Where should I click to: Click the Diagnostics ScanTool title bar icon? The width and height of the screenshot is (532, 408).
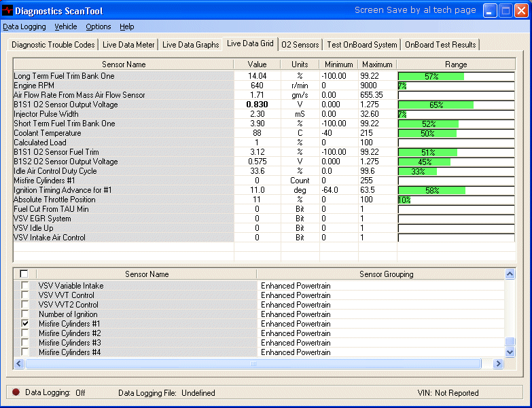tap(9, 11)
